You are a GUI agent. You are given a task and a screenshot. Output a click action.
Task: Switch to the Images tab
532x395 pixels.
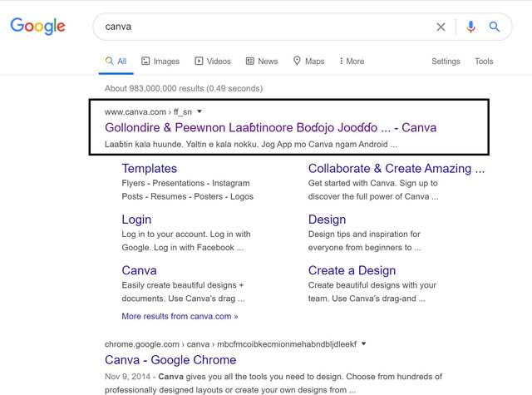160,62
